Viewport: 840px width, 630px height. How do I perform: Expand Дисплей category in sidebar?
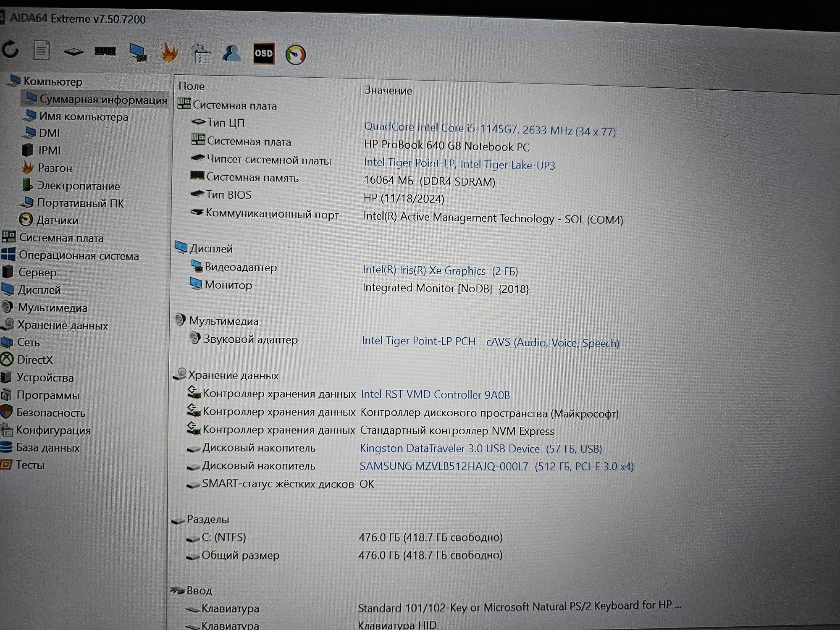(x=39, y=290)
